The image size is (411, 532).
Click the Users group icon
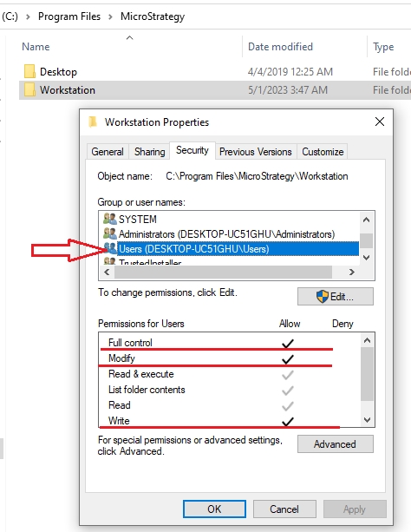point(110,248)
